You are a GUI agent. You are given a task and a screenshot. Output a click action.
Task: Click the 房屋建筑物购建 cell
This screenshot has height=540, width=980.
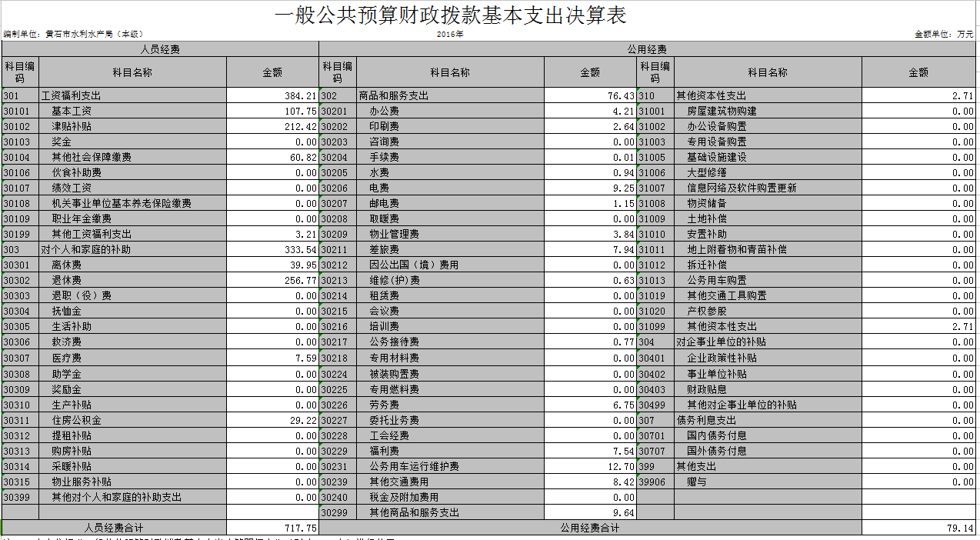(x=768, y=112)
